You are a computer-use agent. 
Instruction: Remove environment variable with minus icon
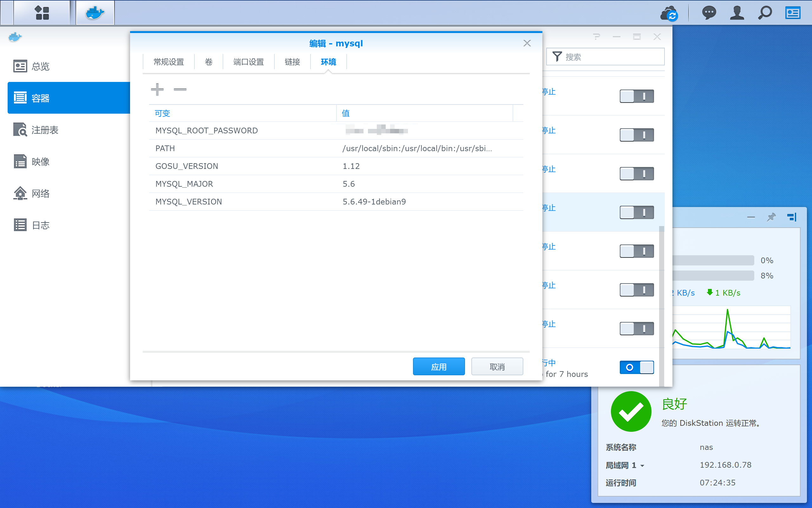180,89
